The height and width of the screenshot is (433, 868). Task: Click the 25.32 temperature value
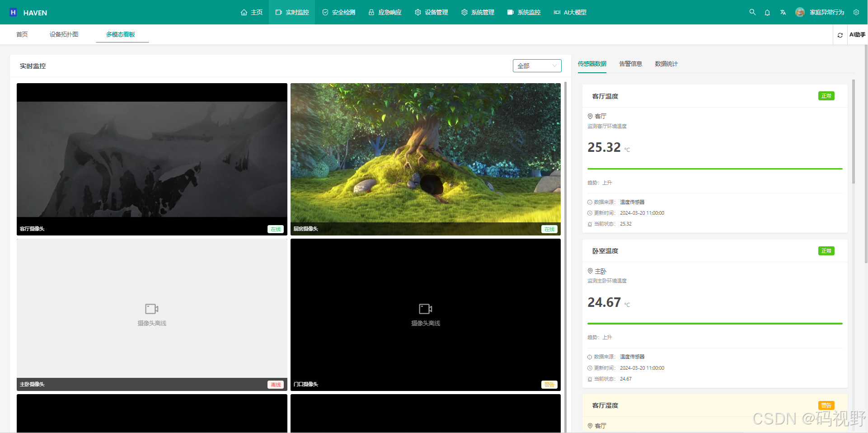[x=604, y=147]
